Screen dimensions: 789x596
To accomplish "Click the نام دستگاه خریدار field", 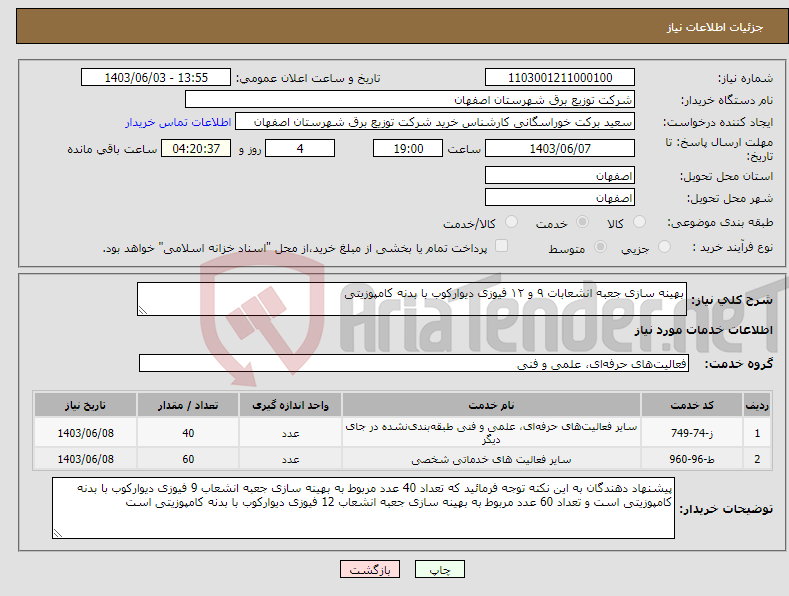I will click(410, 99).
